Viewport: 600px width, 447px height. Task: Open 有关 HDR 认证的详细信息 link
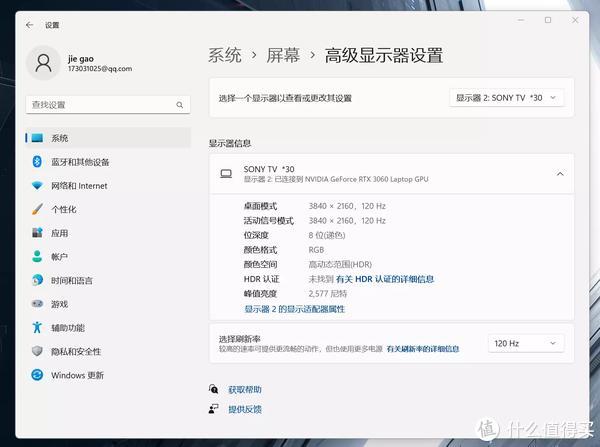coord(385,279)
